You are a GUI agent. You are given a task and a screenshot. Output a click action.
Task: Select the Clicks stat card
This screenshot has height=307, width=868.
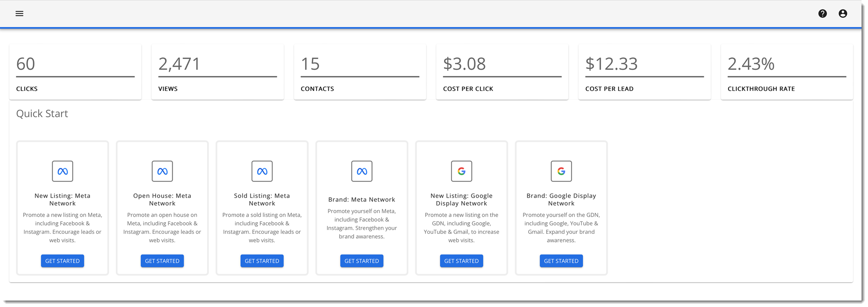pyautogui.click(x=75, y=72)
